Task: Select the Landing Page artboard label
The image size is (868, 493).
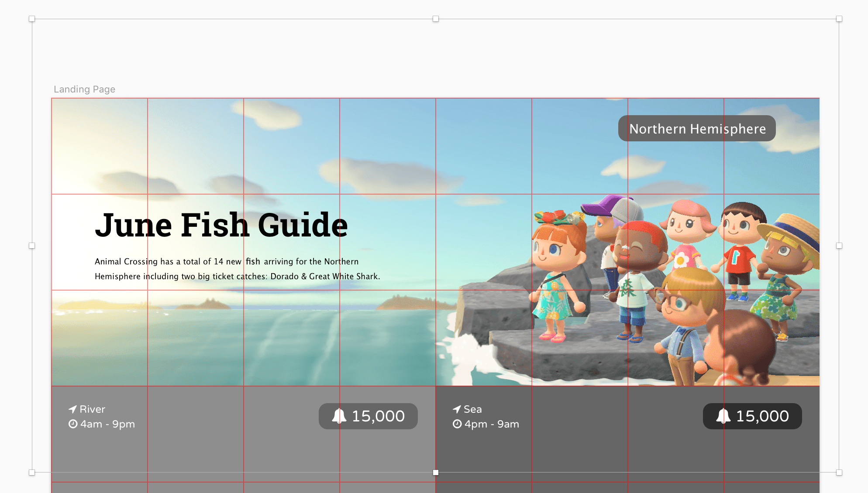Action: (x=84, y=89)
